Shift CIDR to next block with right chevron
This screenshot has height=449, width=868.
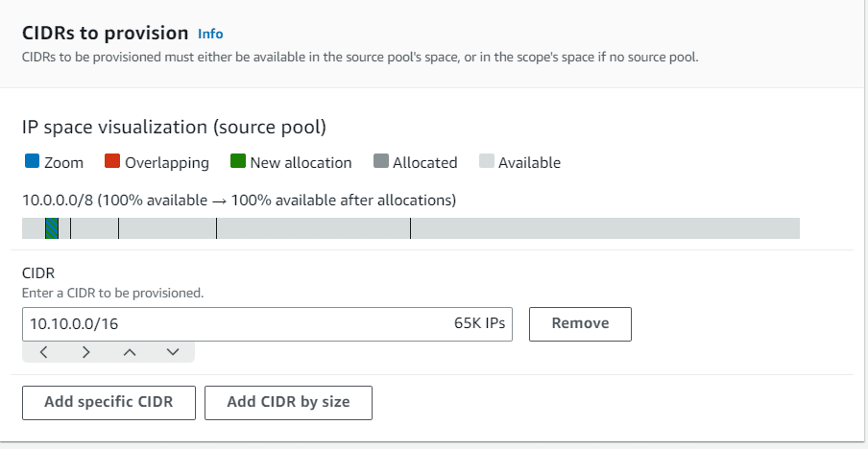point(86,352)
